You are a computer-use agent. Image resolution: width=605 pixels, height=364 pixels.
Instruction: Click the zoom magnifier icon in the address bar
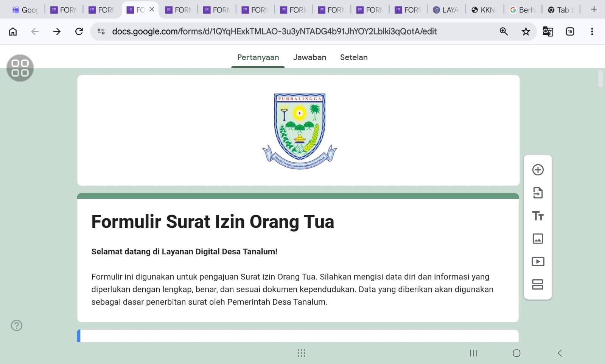coord(504,31)
